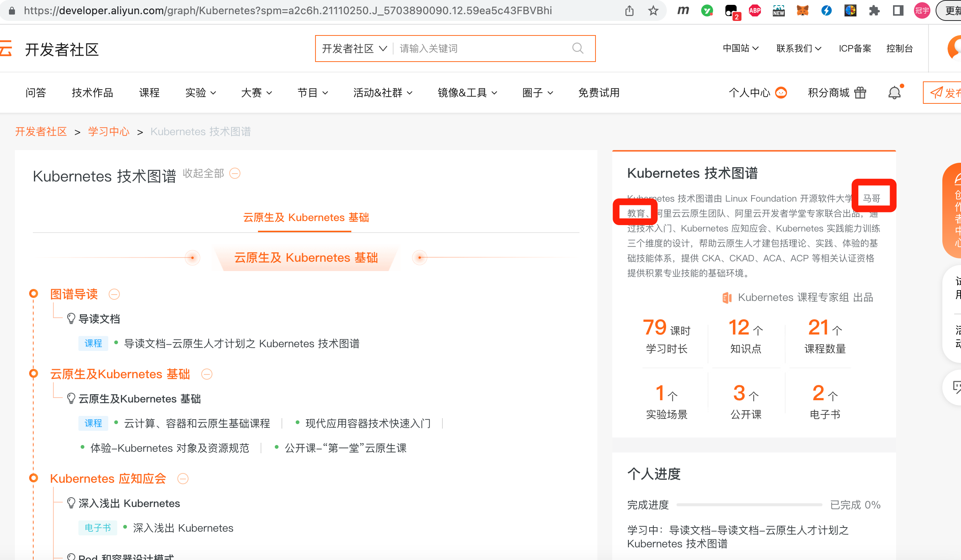Click the search magnifier icon
The width and height of the screenshot is (961, 560).
(x=577, y=49)
